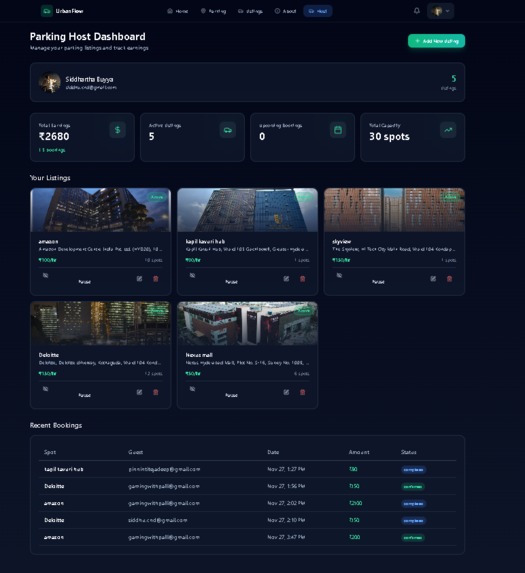The image size is (525, 573).
Task: Click the amazon listing title
Action: tap(48, 242)
